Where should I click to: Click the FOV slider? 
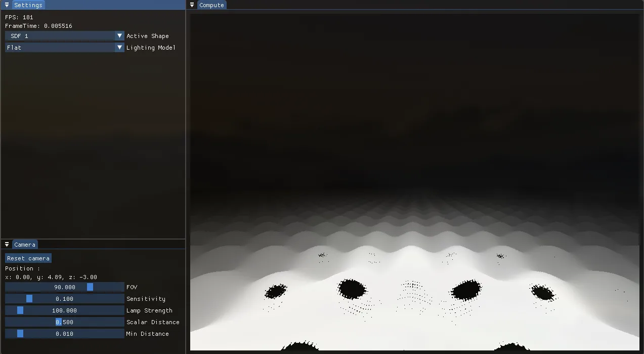point(65,287)
